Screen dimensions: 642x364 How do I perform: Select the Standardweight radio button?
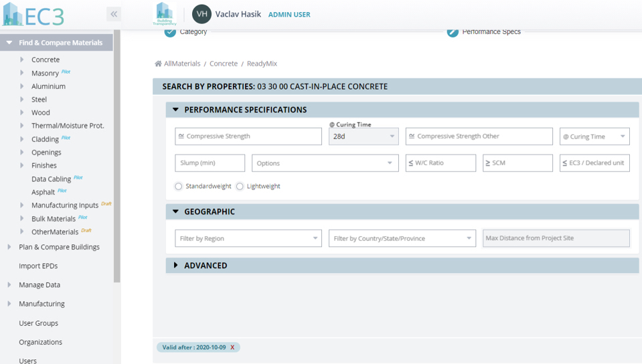(x=179, y=187)
